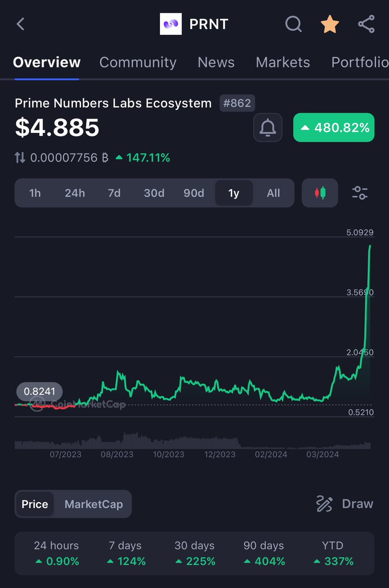Tap the 7 days 124% stat
Screen dimensions: 389x588
coord(126,553)
